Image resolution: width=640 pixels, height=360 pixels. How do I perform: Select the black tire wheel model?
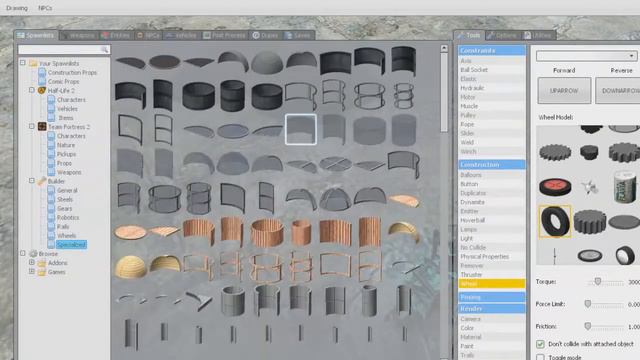[x=555, y=221]
